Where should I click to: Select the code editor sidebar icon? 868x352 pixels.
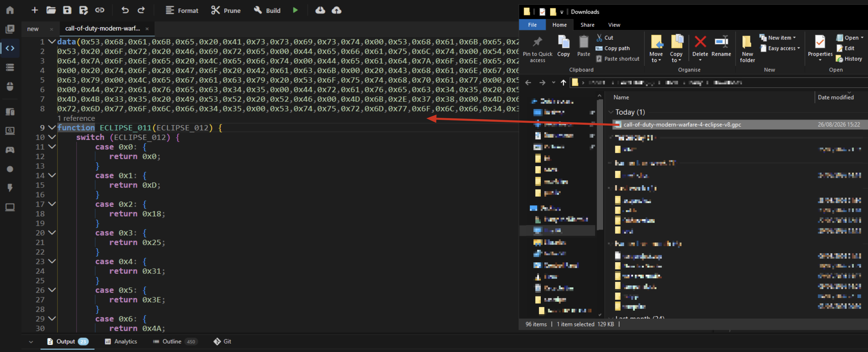click(x=10, y=48)
